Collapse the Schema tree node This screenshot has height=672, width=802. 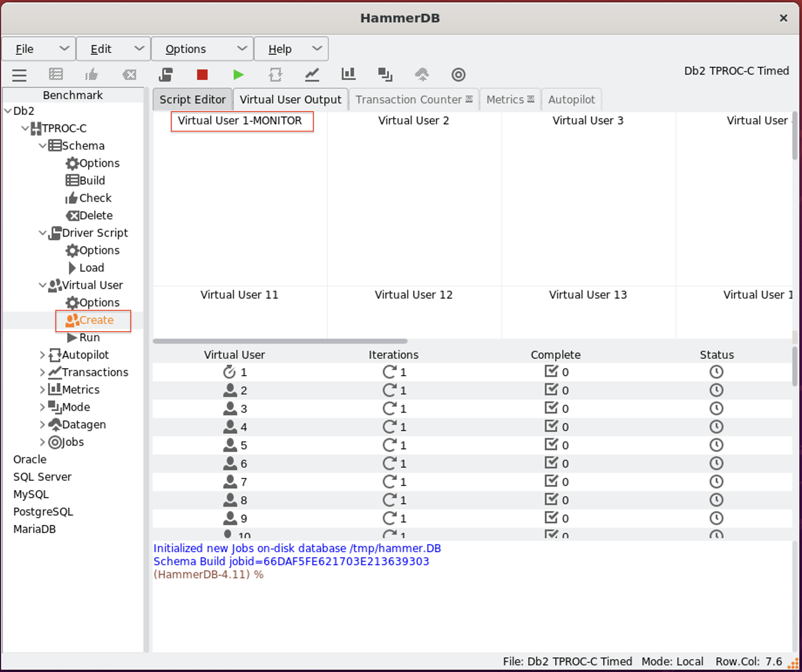(x=42, y=146)
